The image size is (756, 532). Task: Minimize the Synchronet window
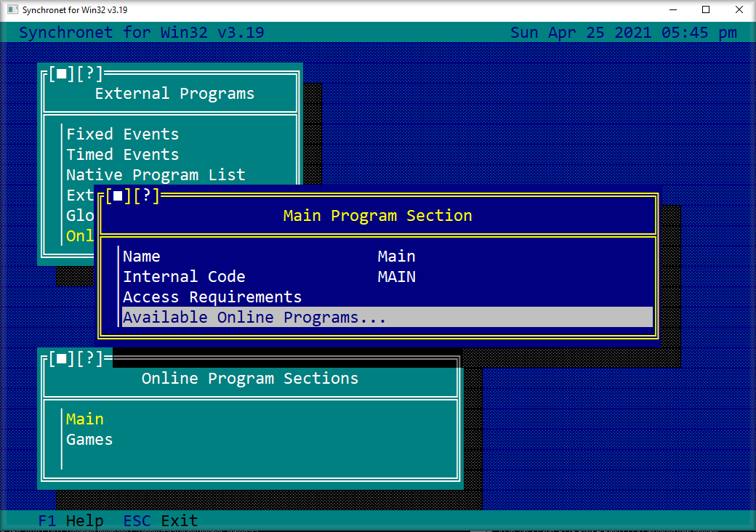[x=674, y=9]
